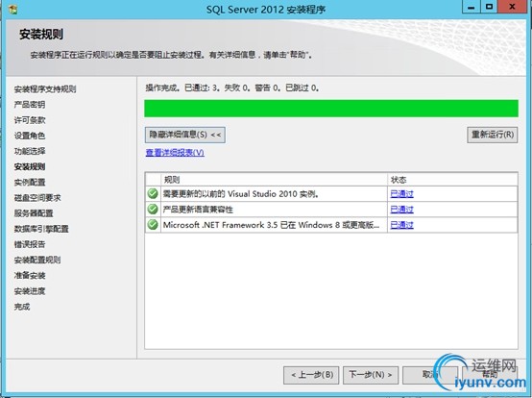This screenshot has width=532, height=398.
Task: Click rule text 产品更新语言兼容性
Action: 198,210
